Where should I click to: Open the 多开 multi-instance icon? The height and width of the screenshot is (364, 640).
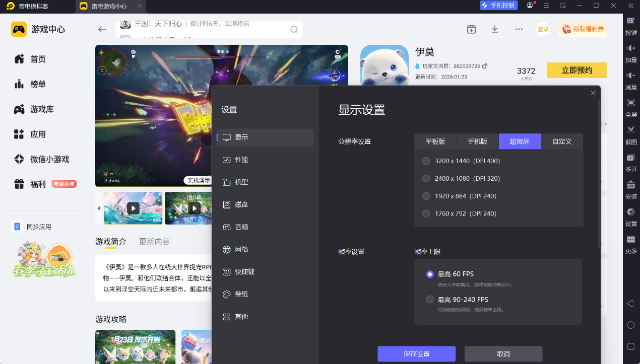(x=630, y=158)
